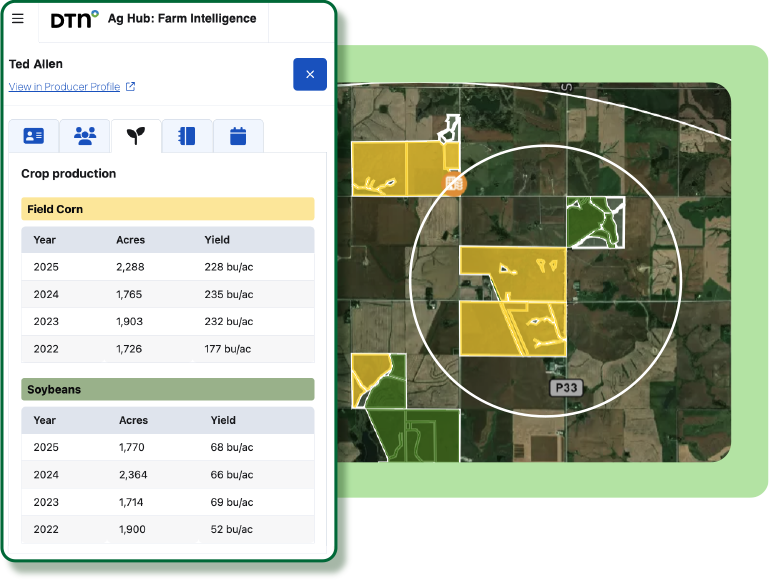Click the Ag Hub: Farm Intelligence title
The image size is (769, 580).
(182, 19)
